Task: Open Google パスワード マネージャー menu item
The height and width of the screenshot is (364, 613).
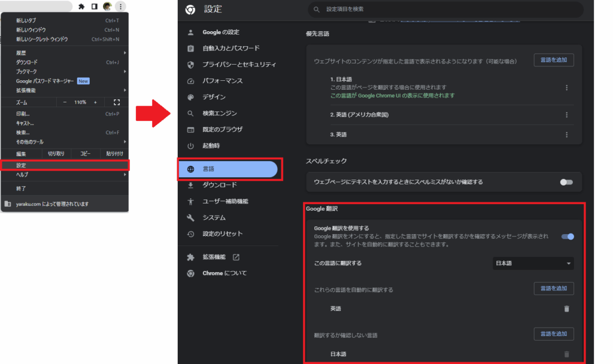Action: click(65, 81)
